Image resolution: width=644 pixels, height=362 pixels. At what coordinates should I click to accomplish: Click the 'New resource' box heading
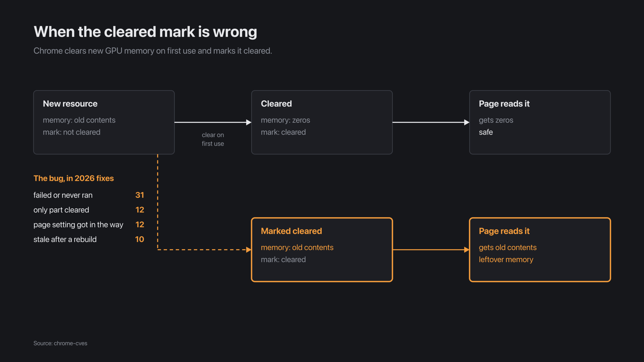[x=70, y=104]
